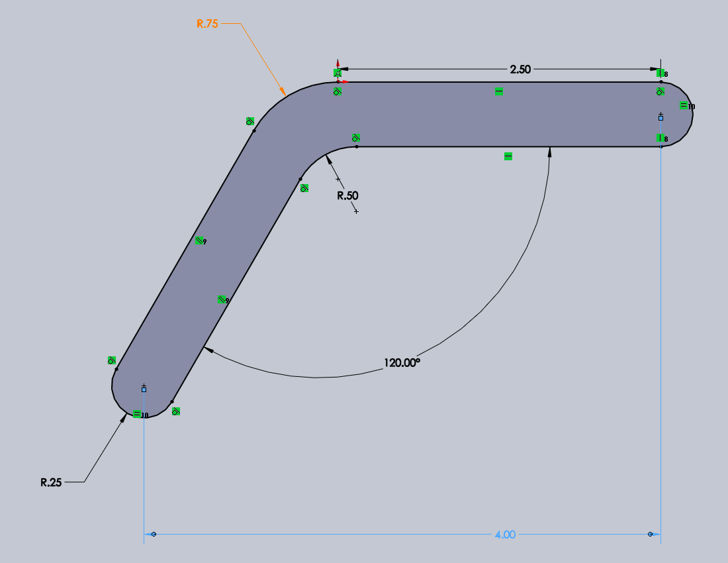Select the 120.00° angle dimension

pos(402,363)
